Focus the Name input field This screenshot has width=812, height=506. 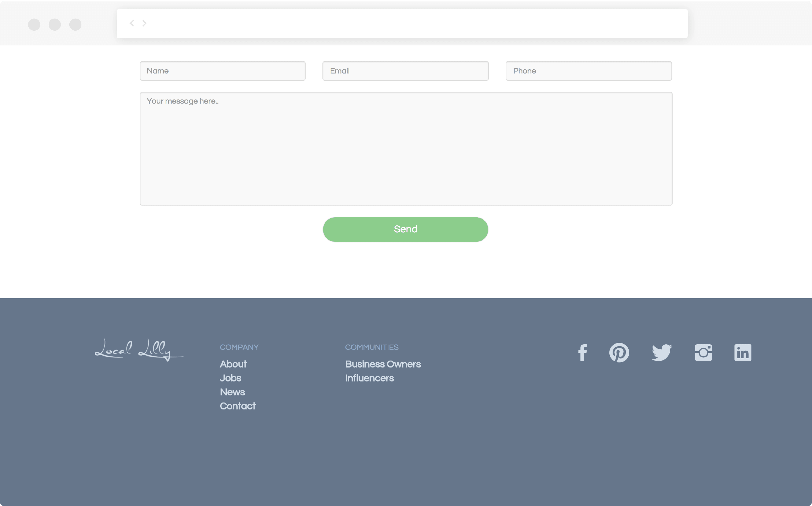pos(223,71)
